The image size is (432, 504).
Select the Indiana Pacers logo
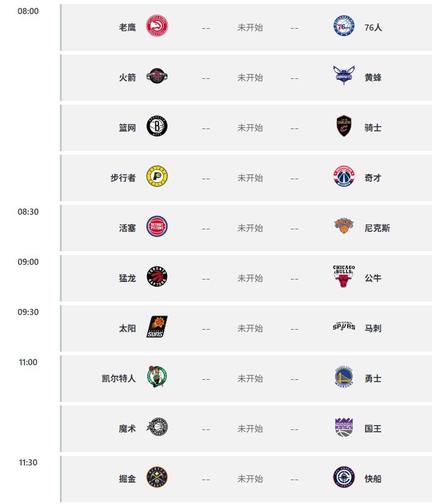click(157, 178)
